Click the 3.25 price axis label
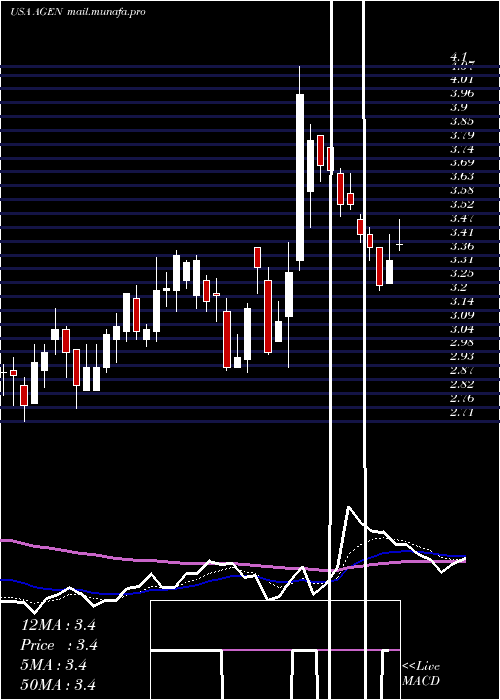The height and width of the screenshot is (700, 500). [462, 274]
